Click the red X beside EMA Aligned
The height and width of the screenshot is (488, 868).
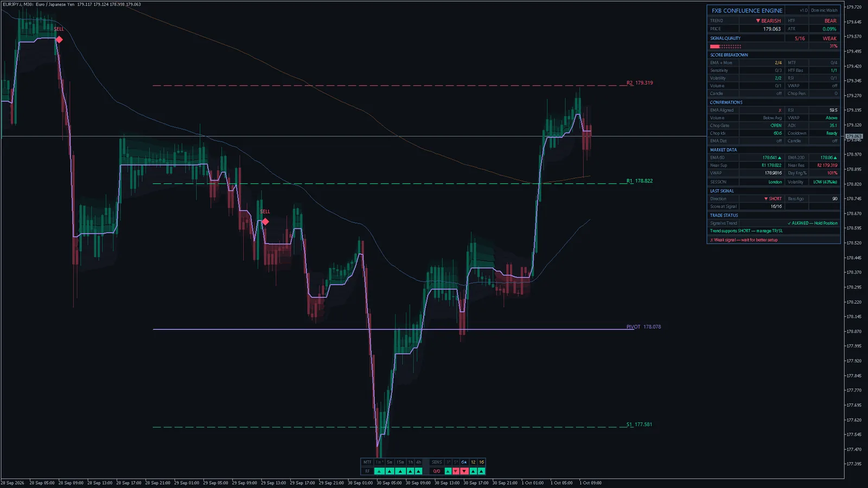(x=780, y=110)
